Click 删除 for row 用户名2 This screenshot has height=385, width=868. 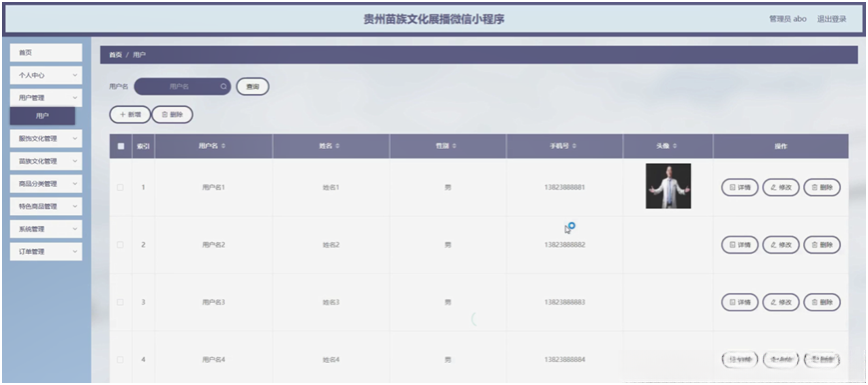(822, 245)
